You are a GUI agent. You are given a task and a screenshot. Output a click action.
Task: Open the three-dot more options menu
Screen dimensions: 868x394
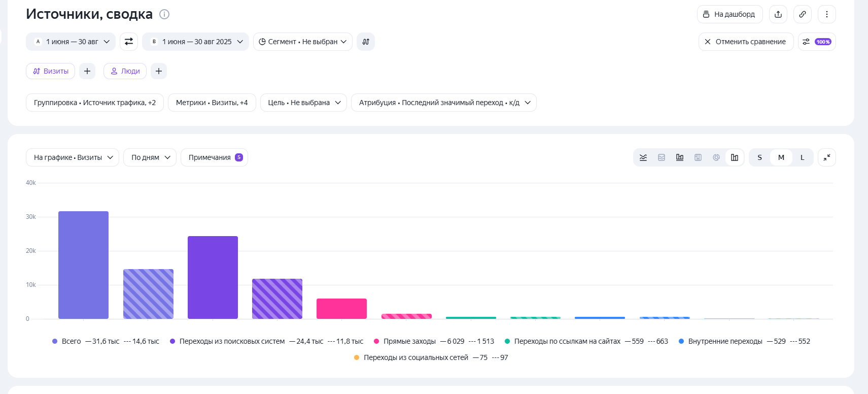coord(827,14)
